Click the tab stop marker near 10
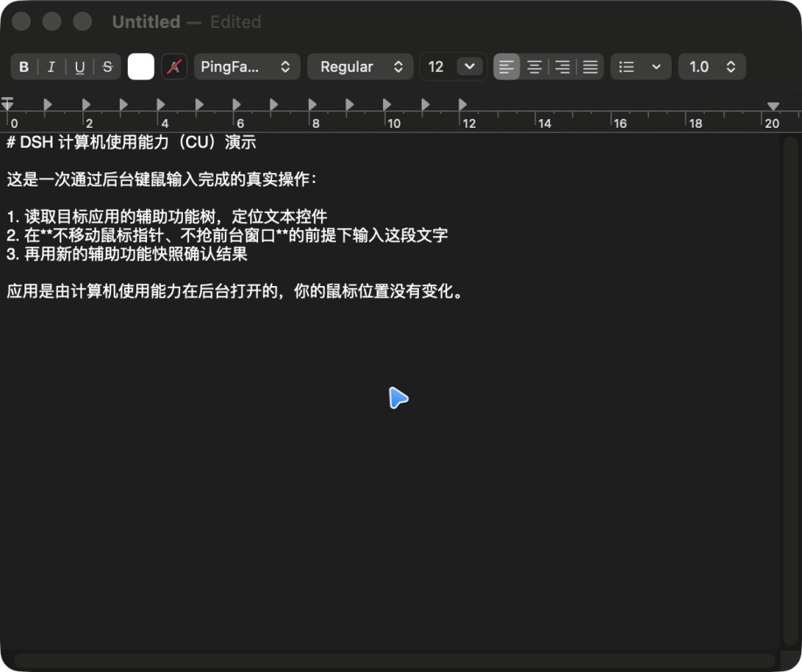Viewport: 802px width, 672px height. pyautogui.click(x=387, y=104)
